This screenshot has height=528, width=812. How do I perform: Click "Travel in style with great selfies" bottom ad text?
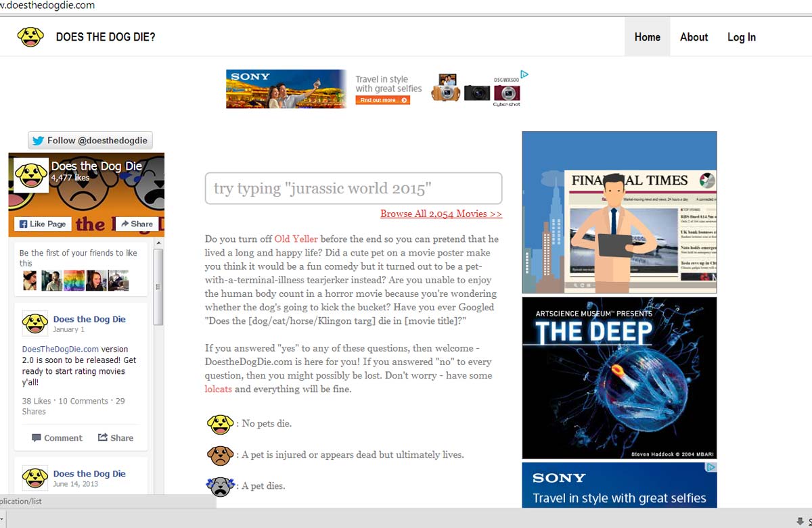pos(619,498)
